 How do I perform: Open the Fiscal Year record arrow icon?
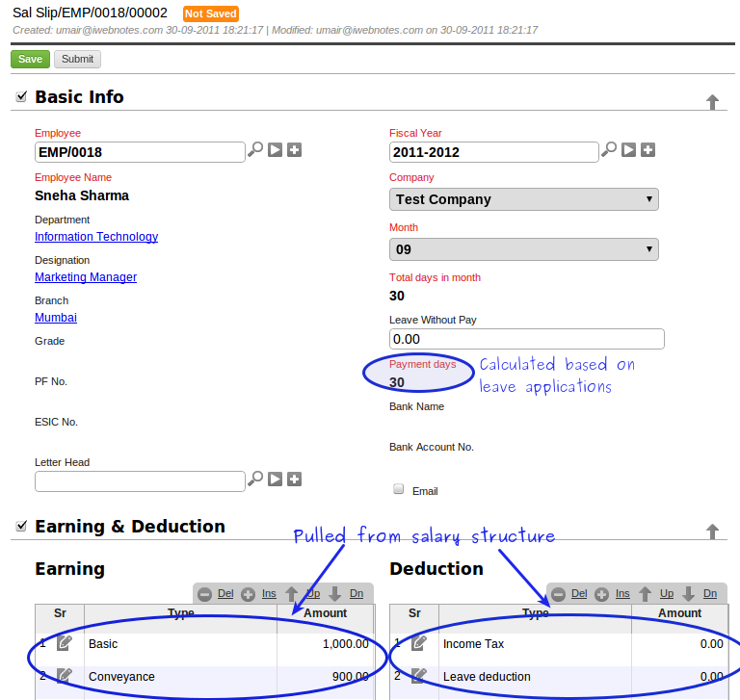pyautogui.click(x=628, y=150)
